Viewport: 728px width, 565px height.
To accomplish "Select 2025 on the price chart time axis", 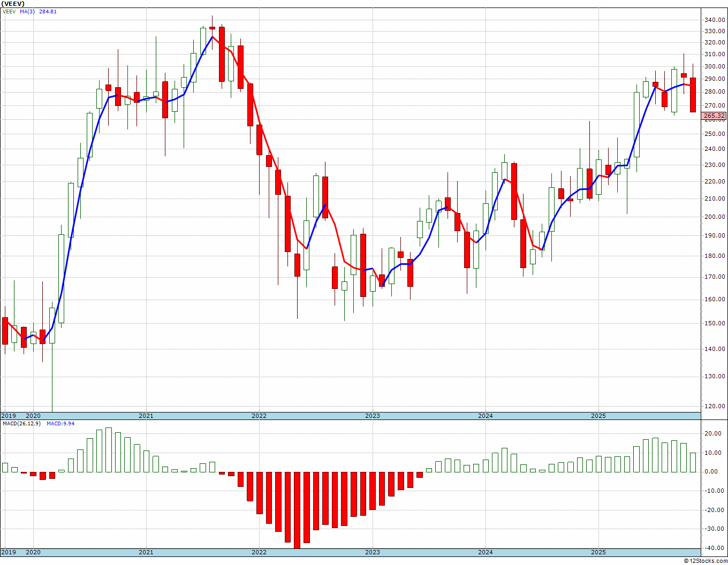I will [x=598, y=416].
